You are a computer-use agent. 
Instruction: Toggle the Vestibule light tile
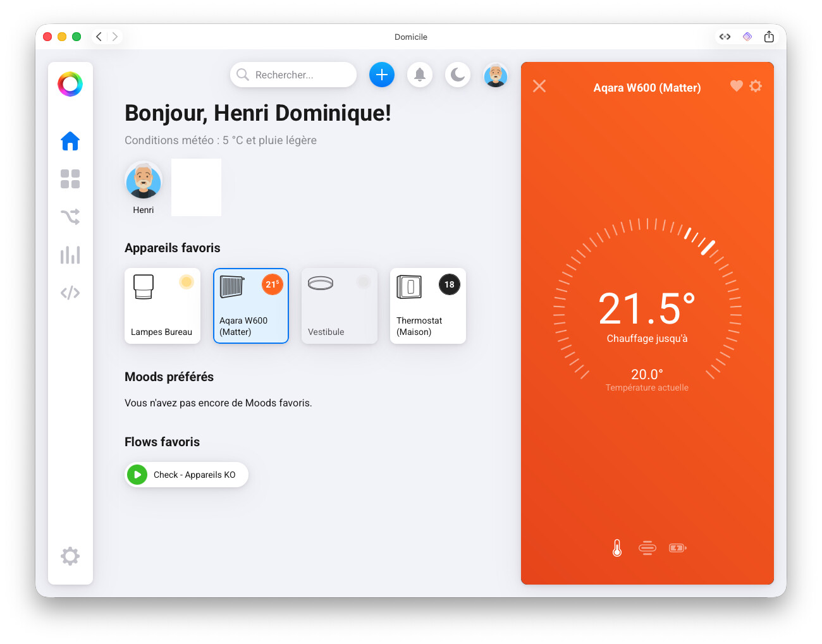point(340,306)
